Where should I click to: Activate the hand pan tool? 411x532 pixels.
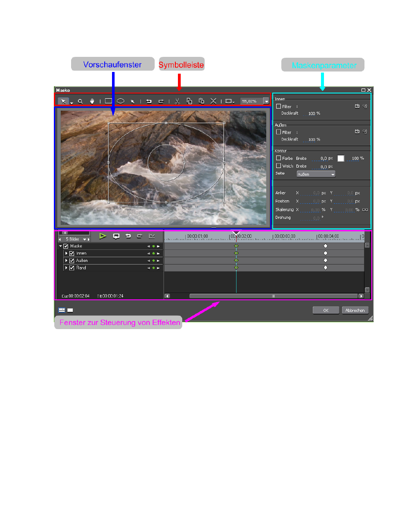pyautogui.click(x=92, y=101)
